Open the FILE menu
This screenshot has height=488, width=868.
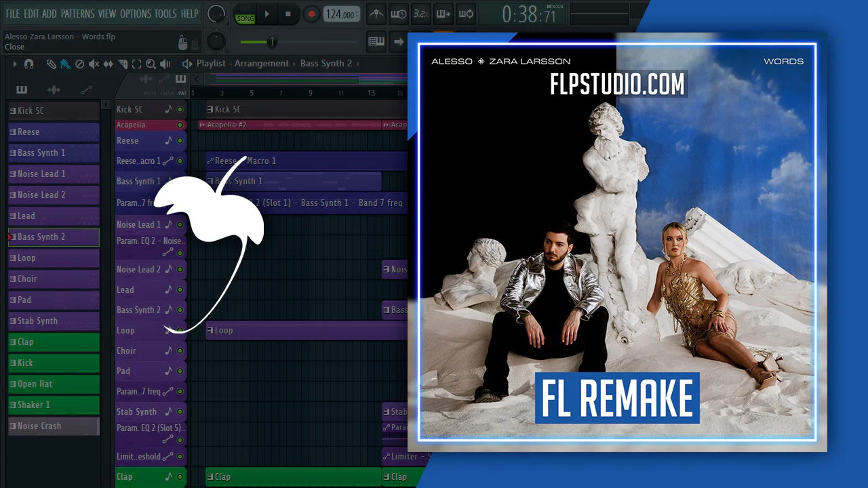[13, 14]
